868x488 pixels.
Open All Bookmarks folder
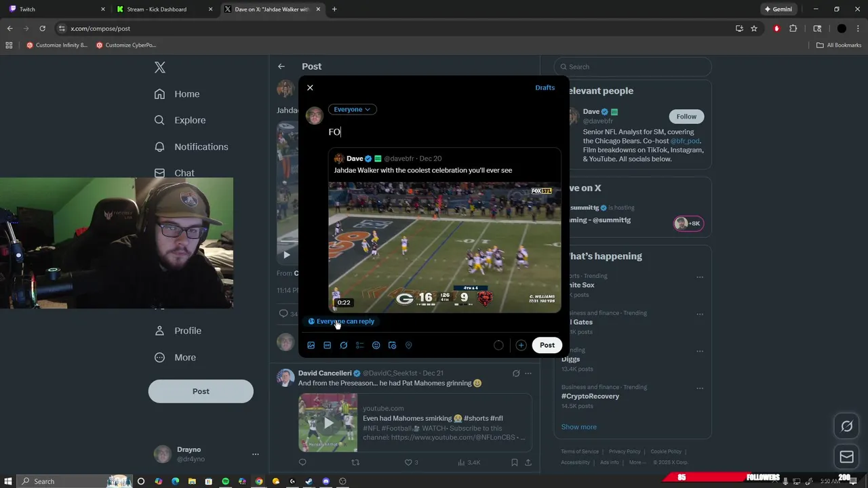click(x=839, y=45)
